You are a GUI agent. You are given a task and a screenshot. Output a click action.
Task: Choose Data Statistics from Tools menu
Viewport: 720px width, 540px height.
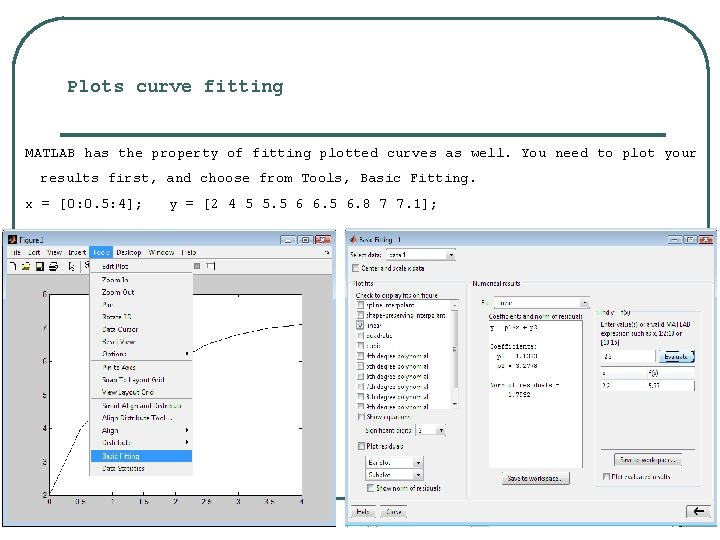(x=142, y=468)
